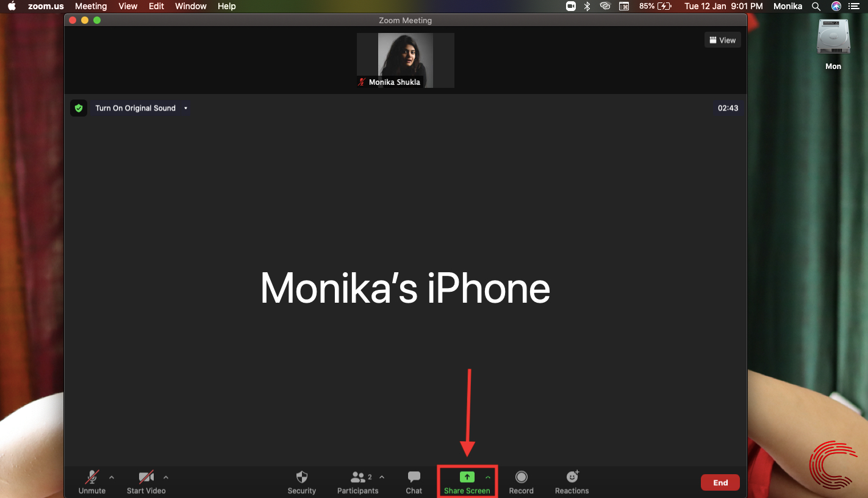Open the Chat panel
The image size is (868, 498).
click(414, 482)
